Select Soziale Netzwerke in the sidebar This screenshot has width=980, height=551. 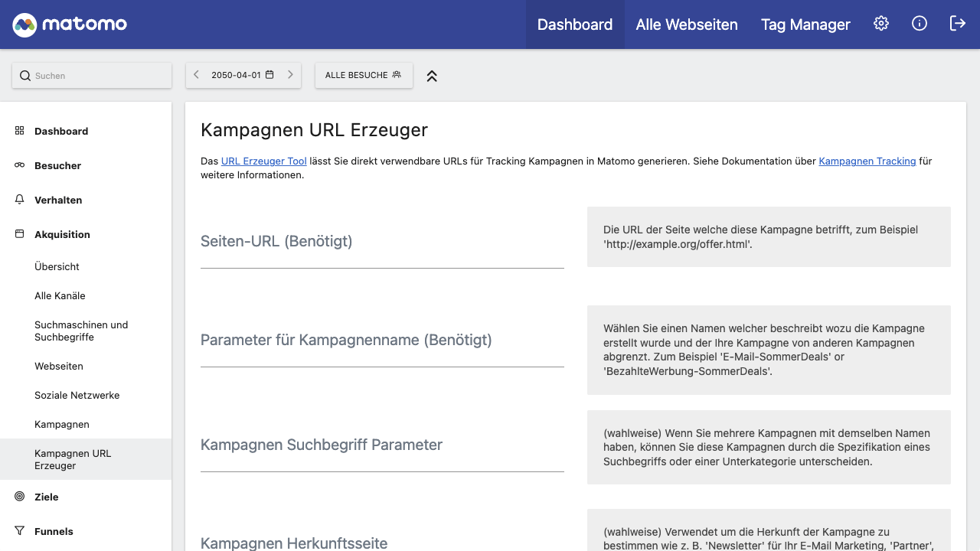77,395
